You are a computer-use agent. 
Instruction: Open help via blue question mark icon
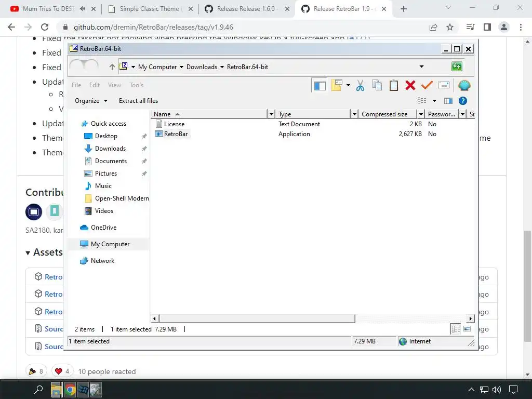463,101
